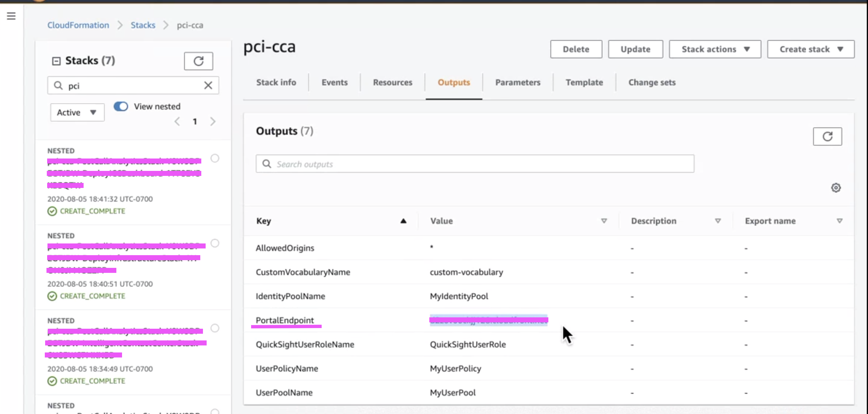Viewport: 868px width, 414px height.
Task: Sort outputs by Key column arrow
Action: [403, 221]
